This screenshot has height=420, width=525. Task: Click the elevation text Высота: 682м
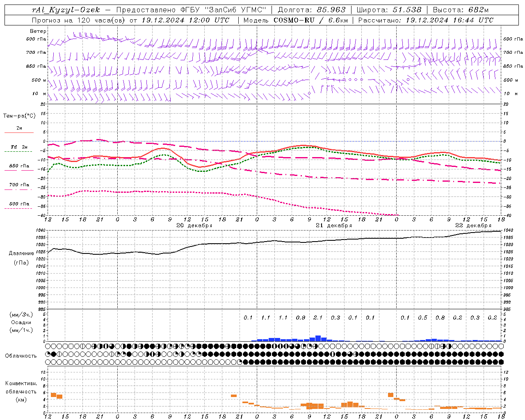tap(461, 10)
